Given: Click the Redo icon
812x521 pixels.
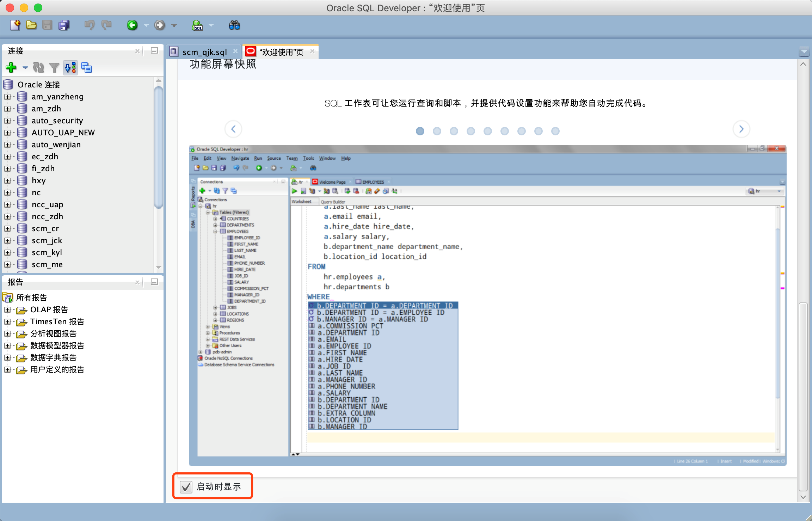Looking at the screenshot, I should (106, 25).
